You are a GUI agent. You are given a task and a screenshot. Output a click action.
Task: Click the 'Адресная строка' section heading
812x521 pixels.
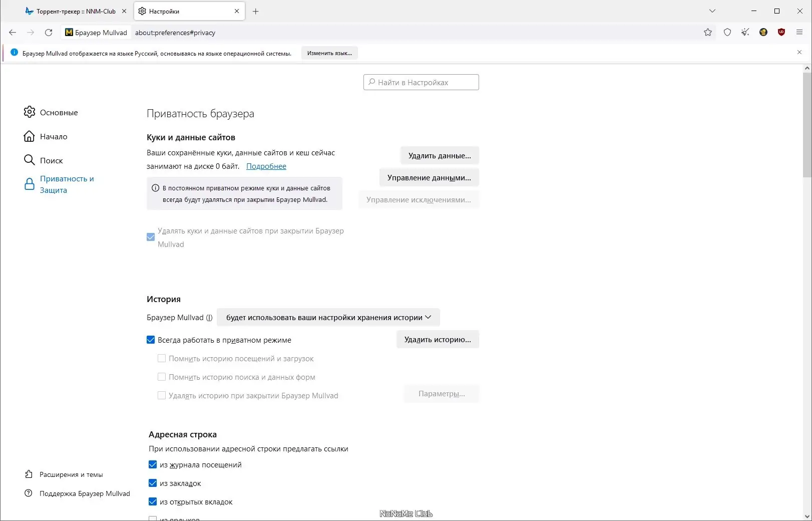pyautogui.click(x=183, y=434)
